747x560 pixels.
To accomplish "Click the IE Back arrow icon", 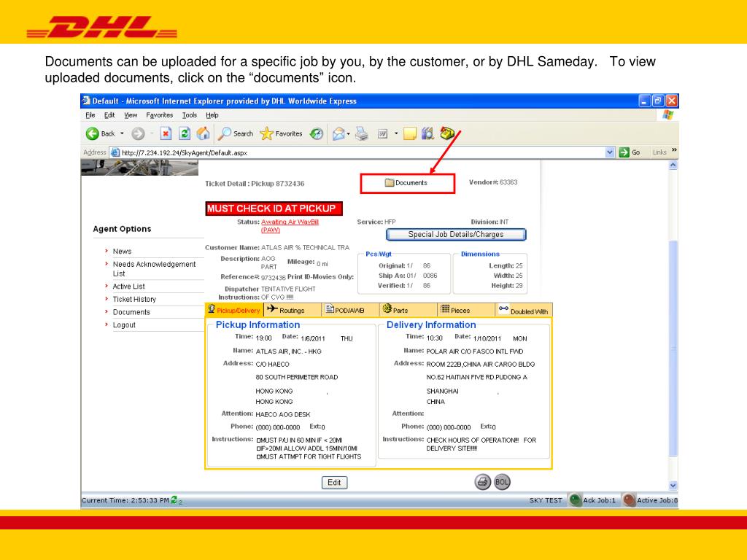I will 93,134.
